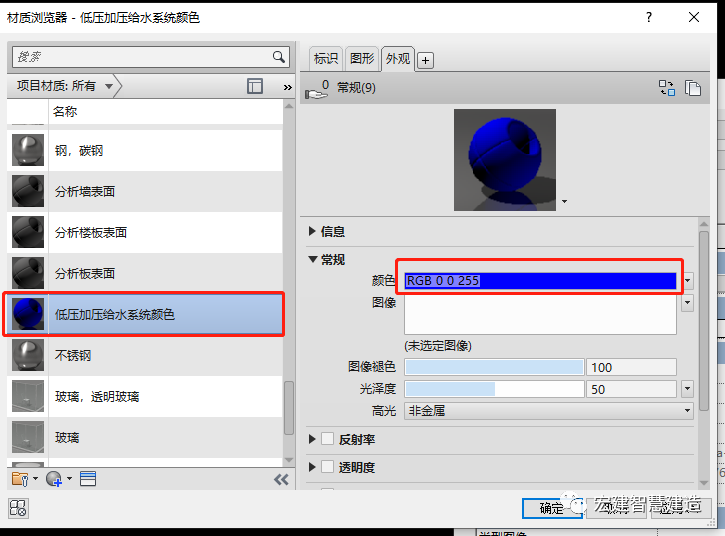The height and width of the screenshot is (536, 725).
Task: Enable the 透明度 checkbox
Action: [327, 467]
